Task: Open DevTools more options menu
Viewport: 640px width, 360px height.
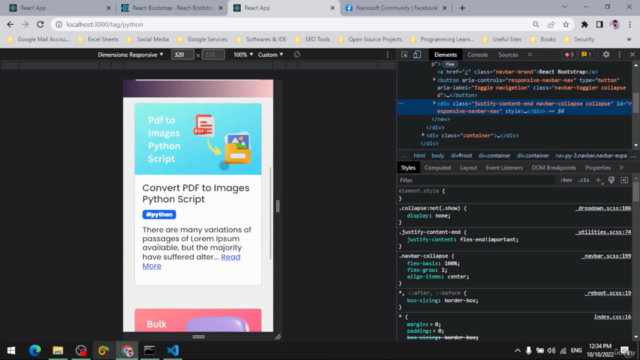Action: [x=620, y=55]
